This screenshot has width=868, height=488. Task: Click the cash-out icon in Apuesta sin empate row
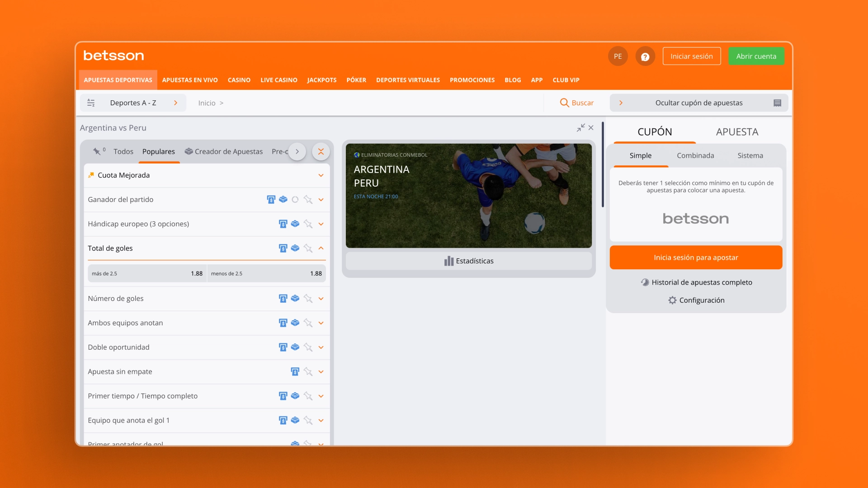(295, 371)
